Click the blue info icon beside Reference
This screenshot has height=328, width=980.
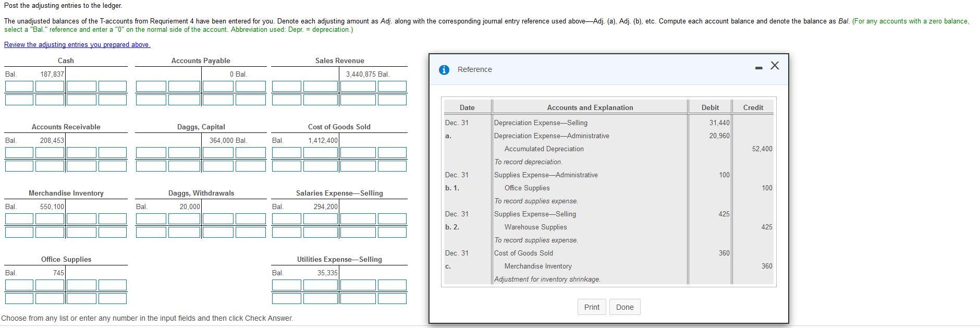444,69
